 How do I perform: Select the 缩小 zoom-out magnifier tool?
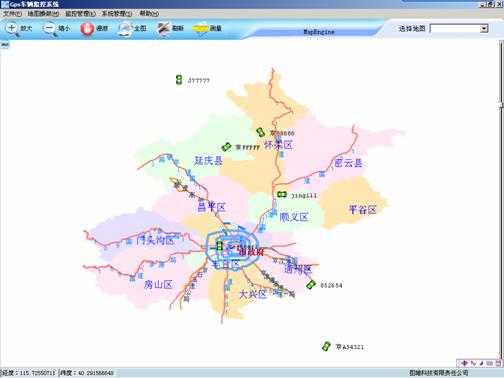(57, 28)
